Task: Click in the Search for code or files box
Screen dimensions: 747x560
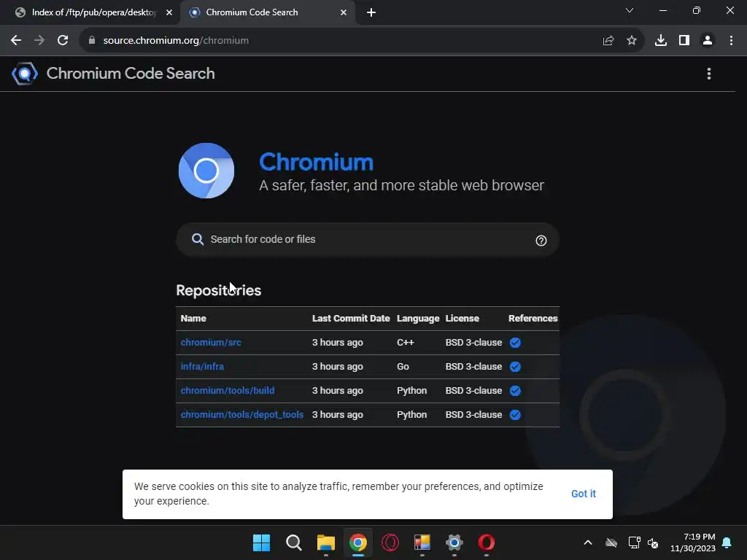Action: click(x=368, y=239)
